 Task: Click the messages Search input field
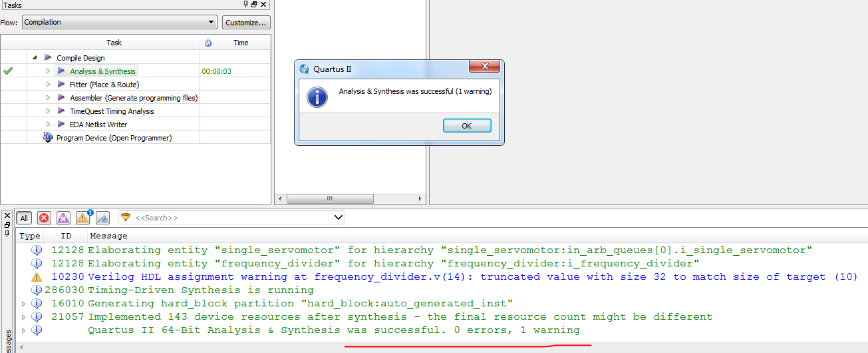coord(233,218)
